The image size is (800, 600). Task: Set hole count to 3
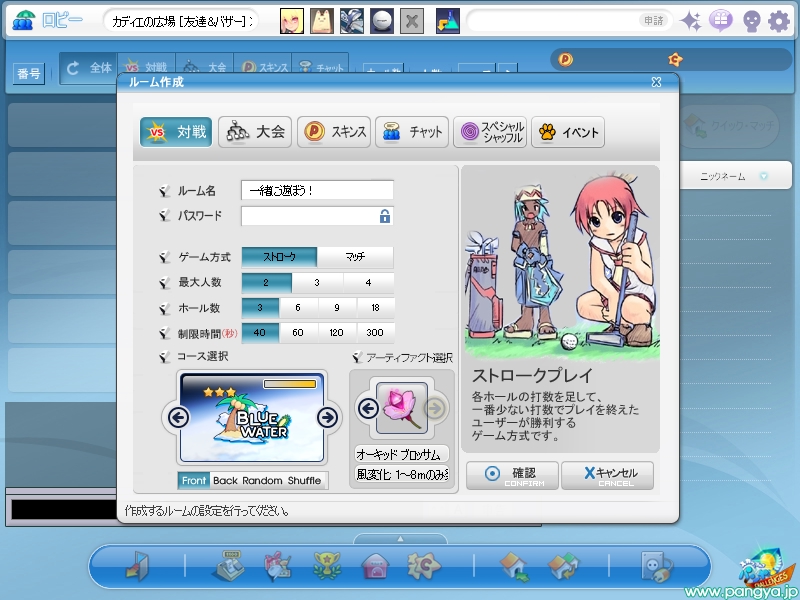coord(260,308)
